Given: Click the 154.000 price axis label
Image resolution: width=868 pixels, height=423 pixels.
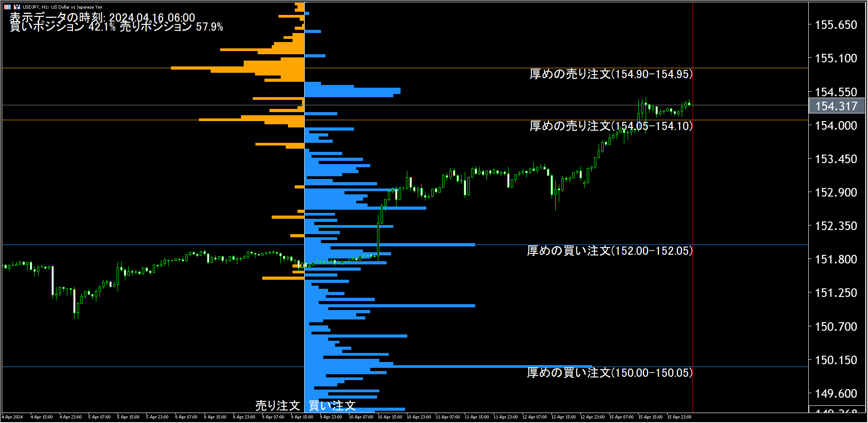Looking at the screenshot, I should [836, 126].
